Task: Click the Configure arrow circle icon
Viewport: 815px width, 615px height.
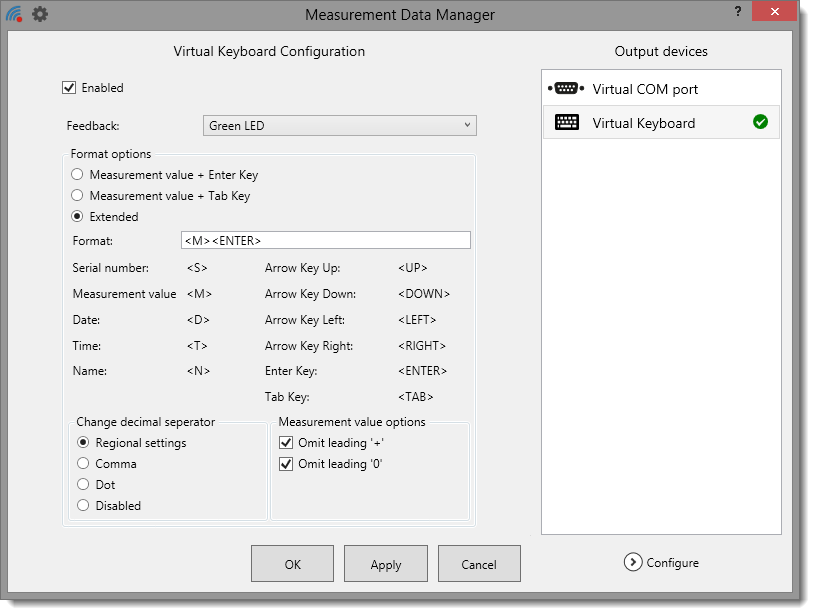Action: pyautogui.click(x=632, y=562)
